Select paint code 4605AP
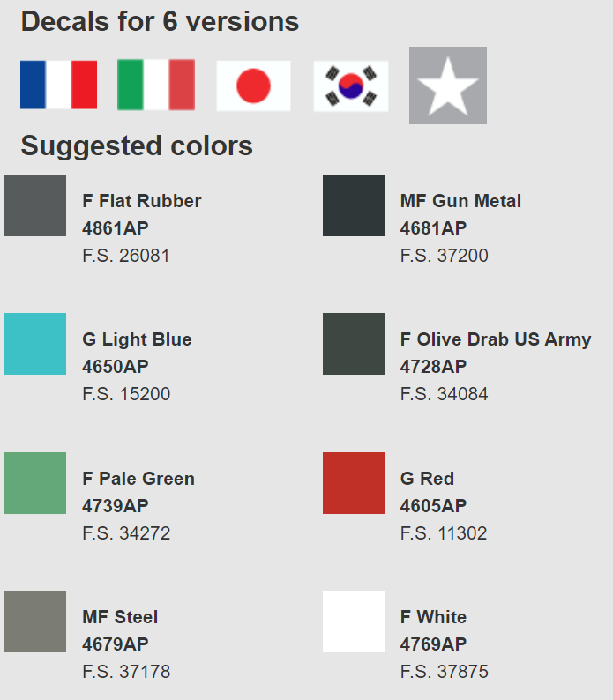The width and height of the screenshot is (613, 700). click(x=434, y=506)
